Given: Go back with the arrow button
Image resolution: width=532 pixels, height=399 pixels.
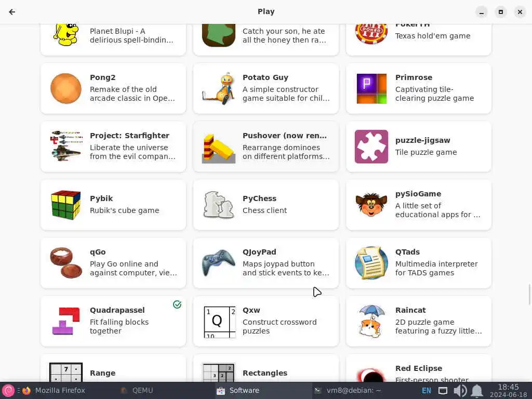Looking at the screenshot, I should coord(12,12).
